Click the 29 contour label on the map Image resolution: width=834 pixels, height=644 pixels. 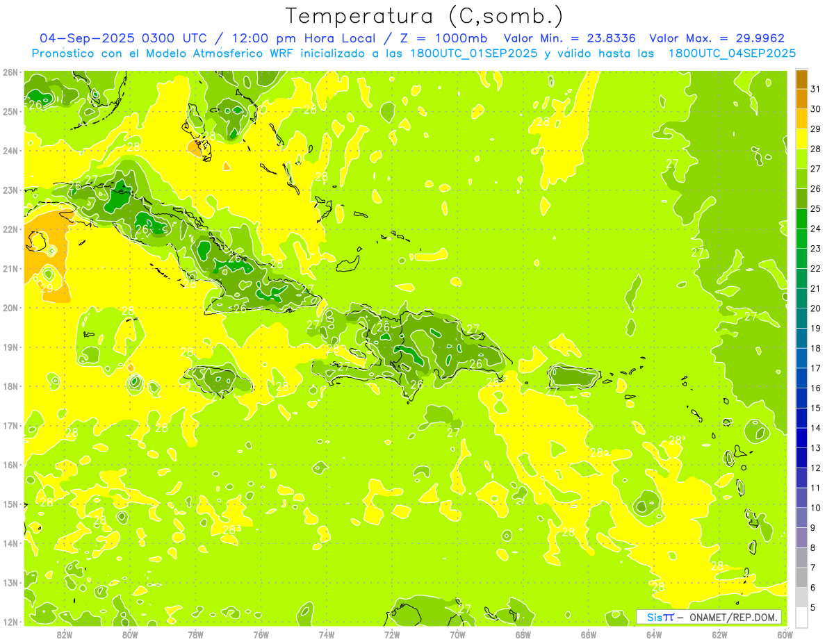click(47, 288)
